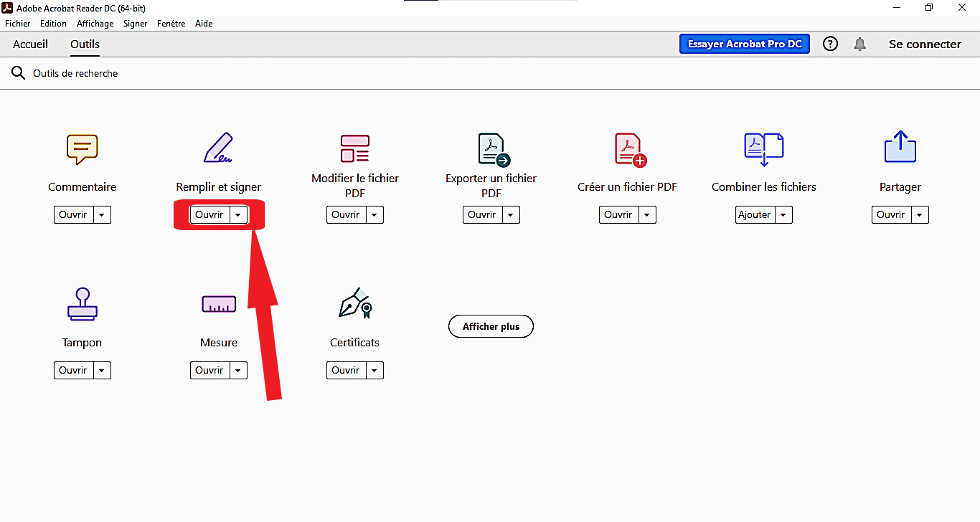This screenshot has height=522, width=980.
Task: Click the Créer un fichier PDF icon
Action: pos(631,150)
